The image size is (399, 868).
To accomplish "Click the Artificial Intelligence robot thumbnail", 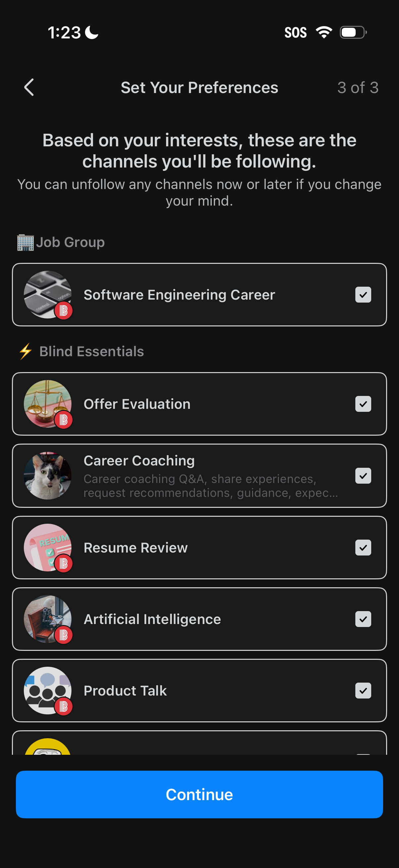I will [x=47, y=619].
